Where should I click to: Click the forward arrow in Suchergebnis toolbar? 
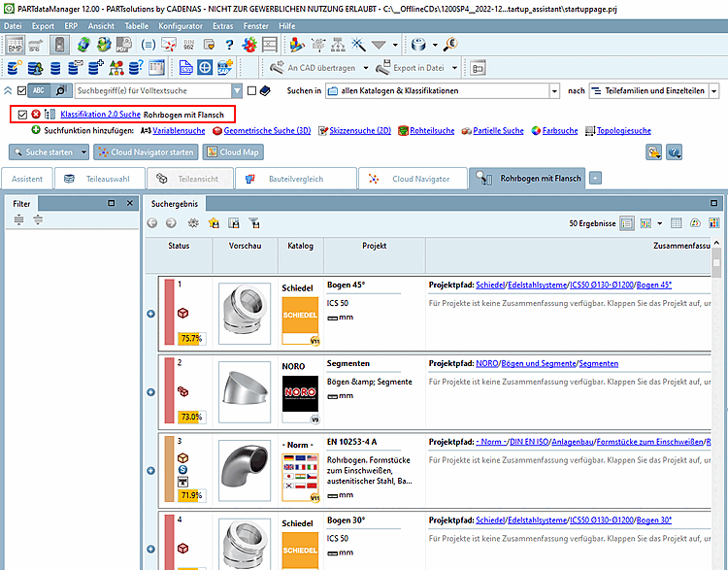(x=171, y=223)
